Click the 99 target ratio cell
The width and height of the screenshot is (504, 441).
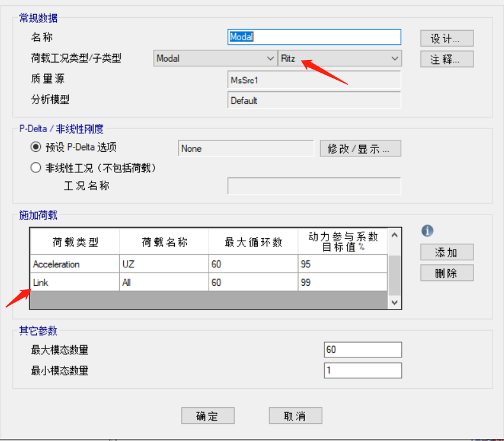[343, 282]
